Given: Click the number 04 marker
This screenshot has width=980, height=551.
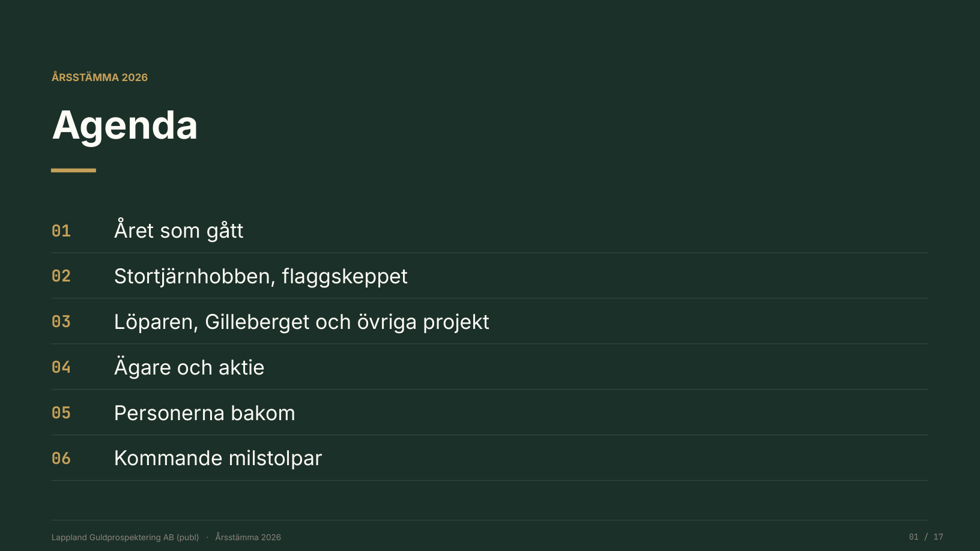Looking at the screenshot, I should pyautogui.click(x=61, y=367).
